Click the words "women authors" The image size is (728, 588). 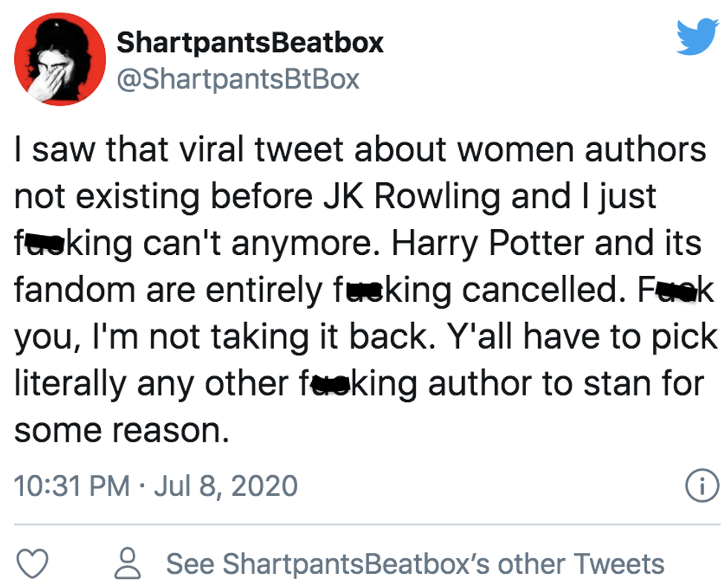(582, 149)
